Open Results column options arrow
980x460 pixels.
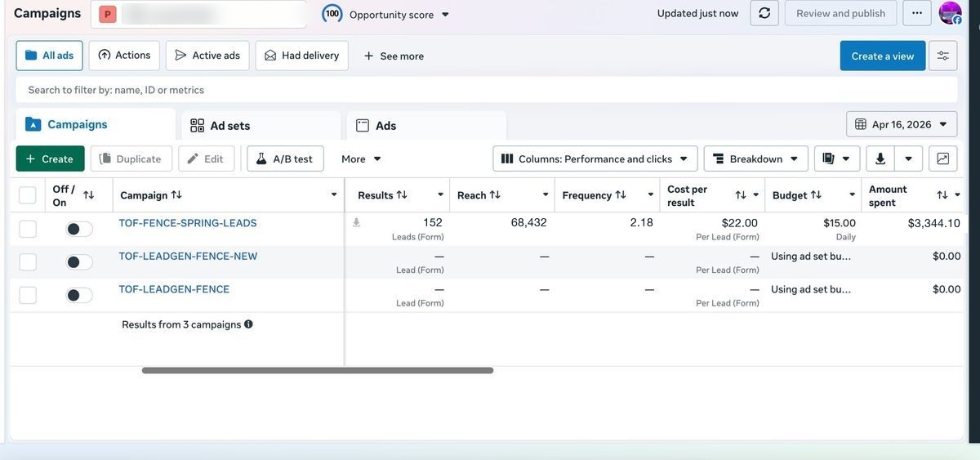click(x=440, y=194)
